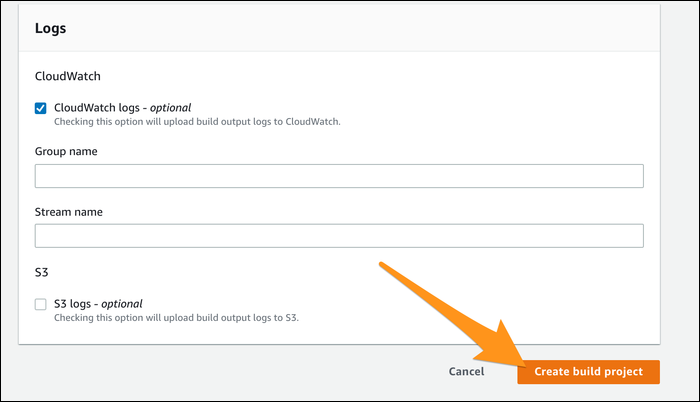
Task: Focus the Stream name text box
Action: point(338,236)
